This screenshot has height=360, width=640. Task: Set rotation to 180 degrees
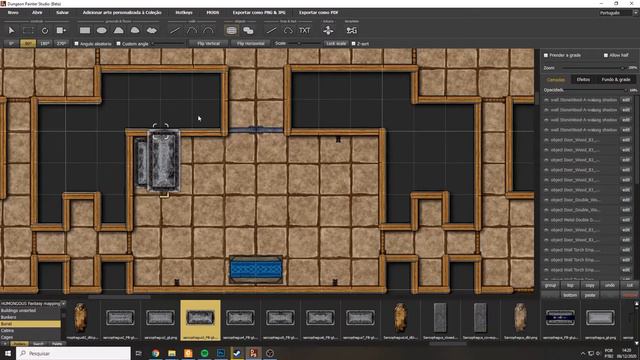(45, 43)
